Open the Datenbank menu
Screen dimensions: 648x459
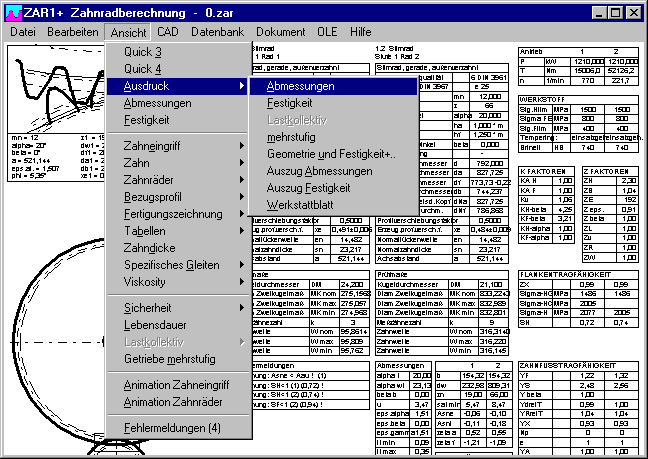[x=217, y=32]
